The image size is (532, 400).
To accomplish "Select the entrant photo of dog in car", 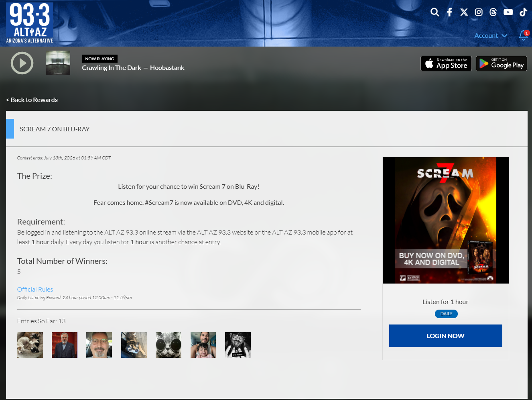I will click(134, 345).
